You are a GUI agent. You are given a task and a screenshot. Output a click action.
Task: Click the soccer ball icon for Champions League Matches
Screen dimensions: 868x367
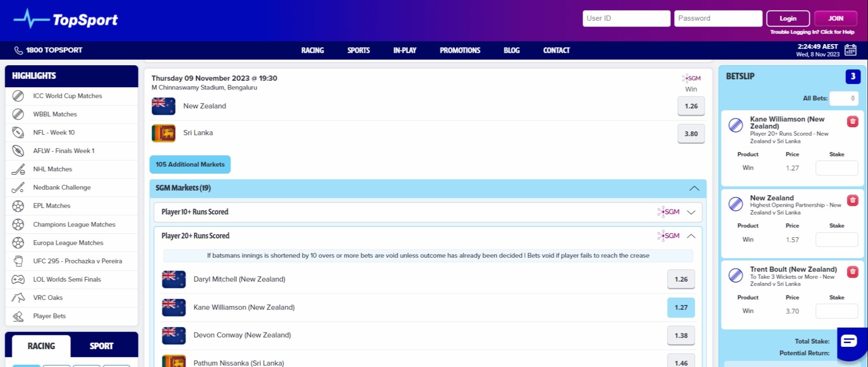click(18, 225)
